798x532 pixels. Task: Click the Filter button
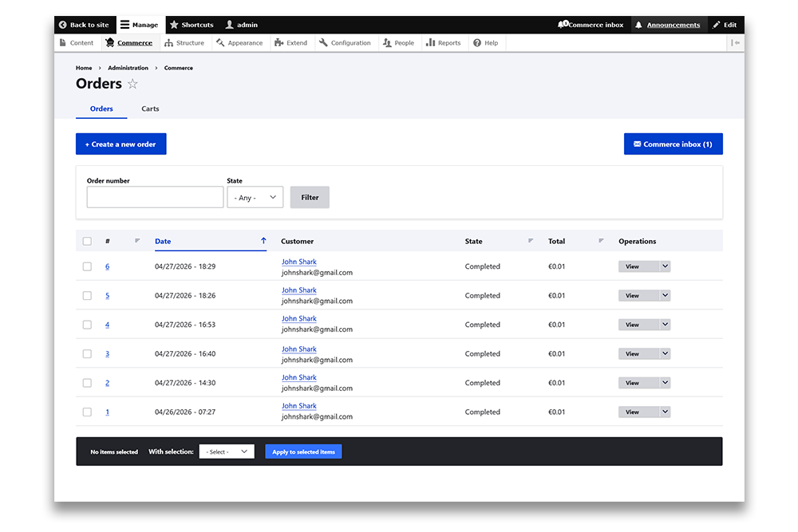click(310, 197)
